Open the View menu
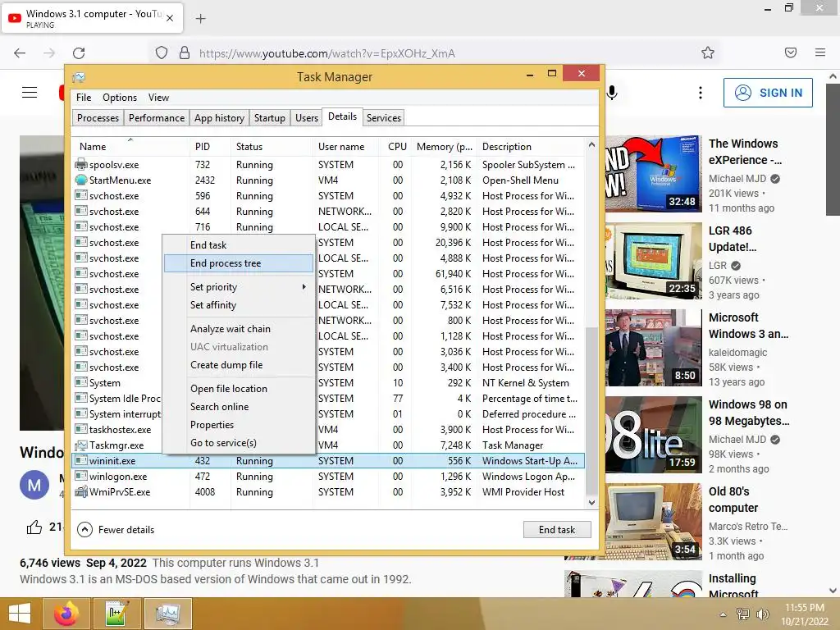Screen dimensions: 840x630 click(x=158, y=98)
